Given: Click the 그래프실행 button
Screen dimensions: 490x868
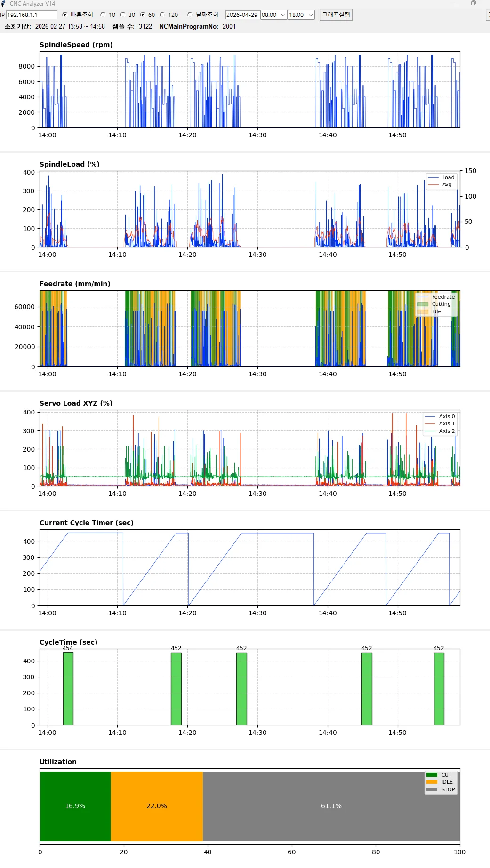Looking at the screenshot, I should click(336, 15).
